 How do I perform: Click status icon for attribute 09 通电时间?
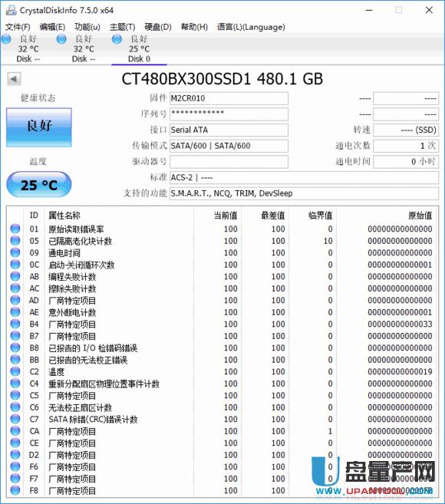coord(15,252)
